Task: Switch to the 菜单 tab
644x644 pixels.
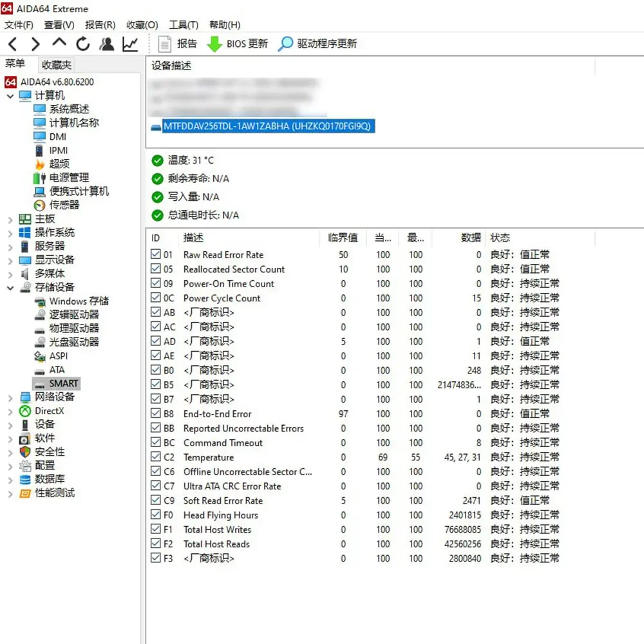Action: [x=15, y=63]
